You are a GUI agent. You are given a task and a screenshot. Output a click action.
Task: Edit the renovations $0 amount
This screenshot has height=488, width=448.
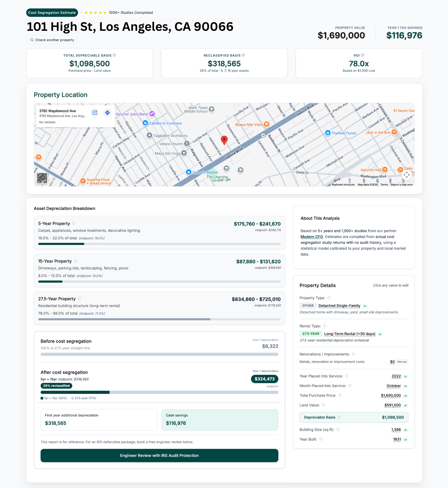(392, 362)
